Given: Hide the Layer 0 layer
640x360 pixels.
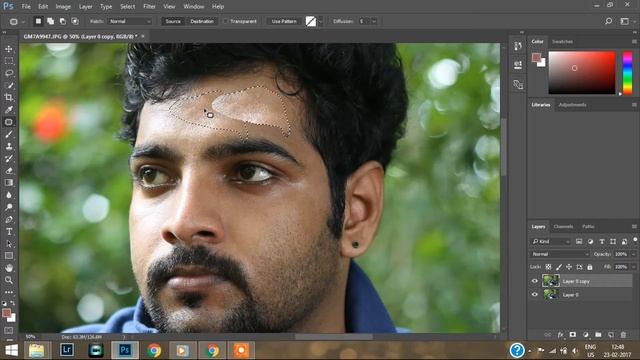Looking at the screenshot, I should [x=535, y=294].
